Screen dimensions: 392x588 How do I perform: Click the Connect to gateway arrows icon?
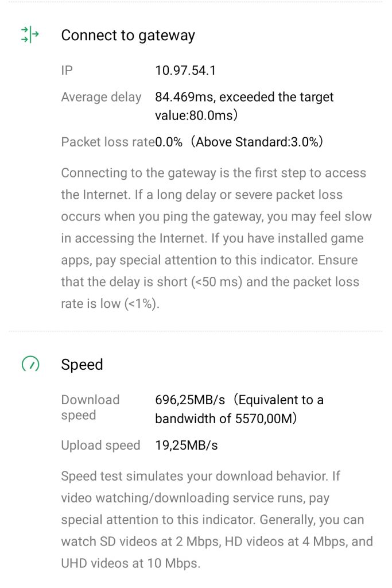point(30,35)
